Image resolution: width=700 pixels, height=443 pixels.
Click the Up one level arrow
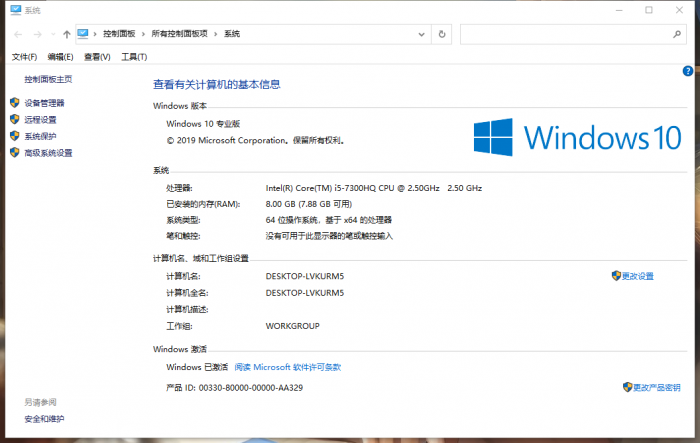click(x=66, y=34)
